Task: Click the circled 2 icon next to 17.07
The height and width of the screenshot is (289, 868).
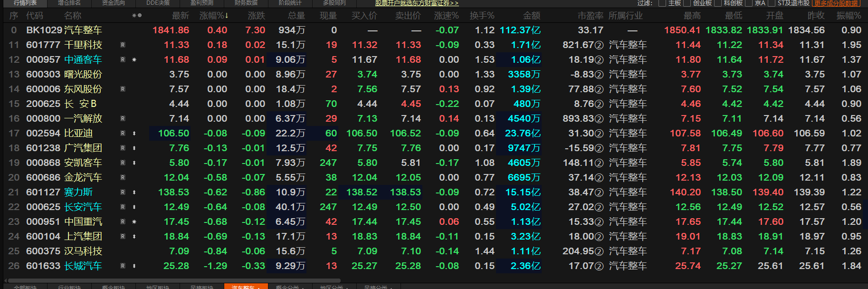Action: click(599, 267)
